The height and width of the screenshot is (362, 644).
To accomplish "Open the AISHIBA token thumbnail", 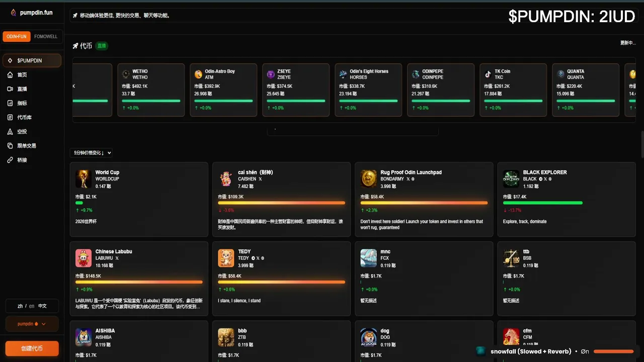I will coord(84,337).
